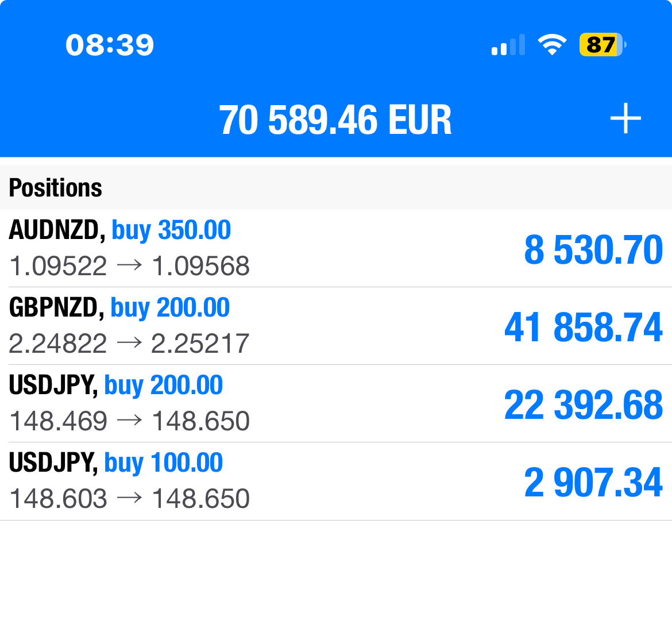Tap the battery indicator showing 87
Image resolution: width=672 pixels, height=632 pixels.
tap(603, 45)
